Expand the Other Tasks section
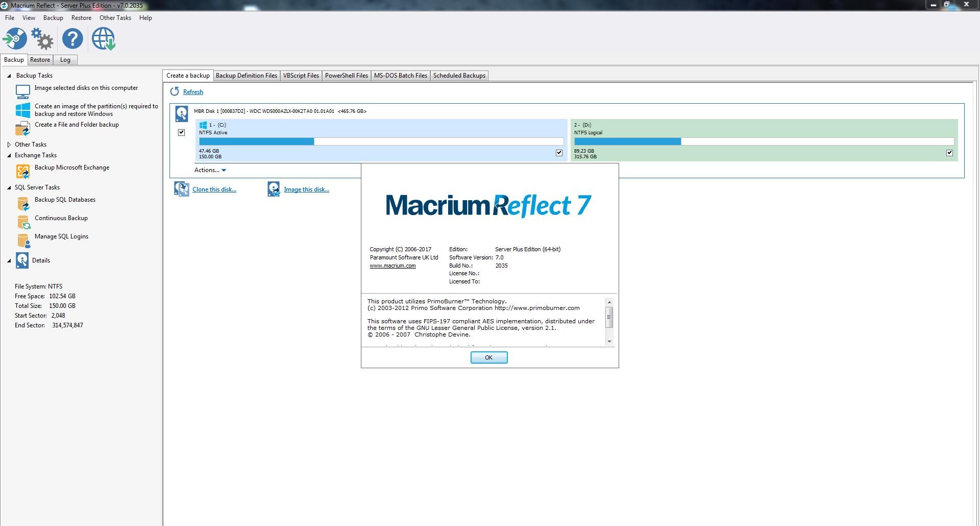Viewport: 980px width, 526px height. (9, 145)
